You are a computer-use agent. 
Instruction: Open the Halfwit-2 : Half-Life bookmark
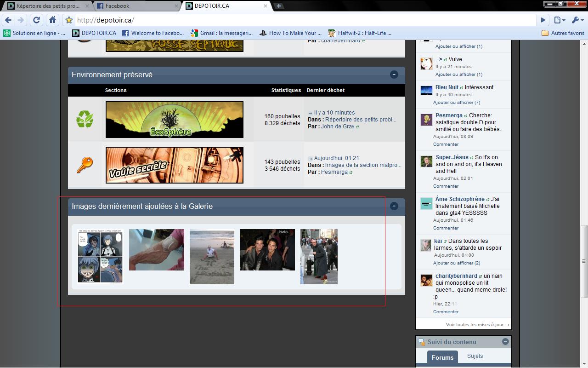[360, 33]
